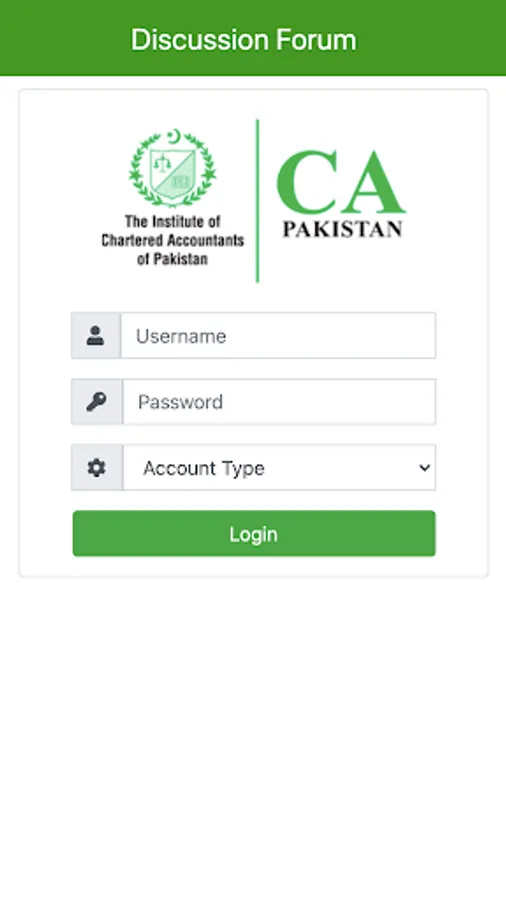Click the Discussion Forum header title

pyautogui.click(x=244, y=40)
